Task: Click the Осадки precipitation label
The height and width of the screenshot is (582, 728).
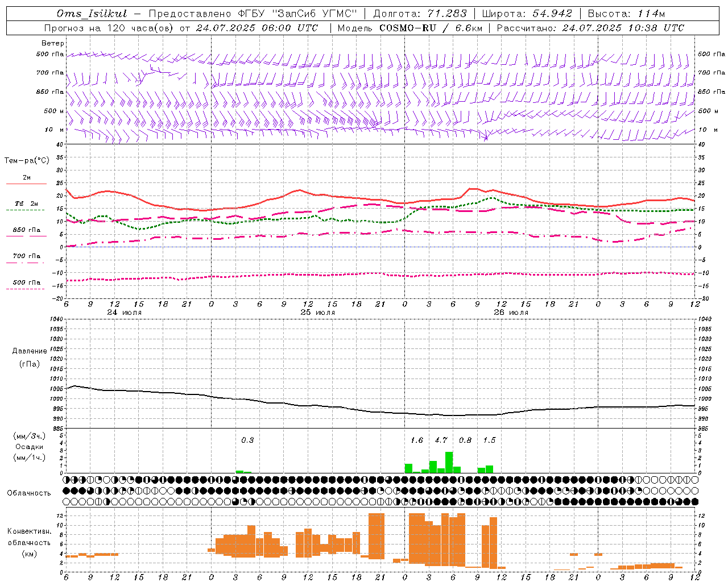Action: [x=29, y=447]
